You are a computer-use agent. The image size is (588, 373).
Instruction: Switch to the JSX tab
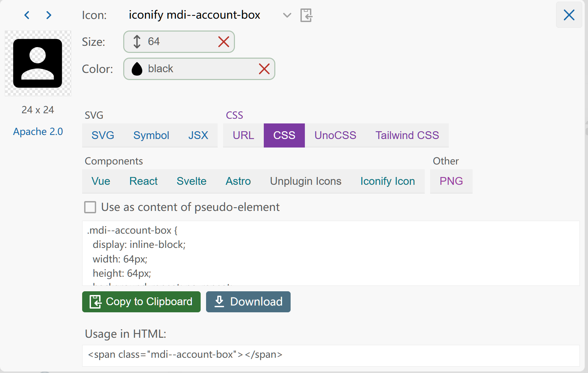point(198,135)
